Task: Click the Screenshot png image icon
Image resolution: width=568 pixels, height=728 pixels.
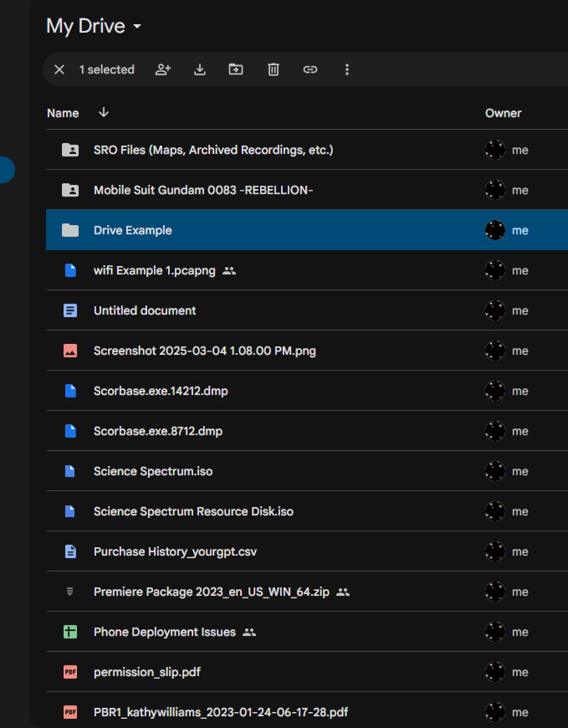Action: 70,351
